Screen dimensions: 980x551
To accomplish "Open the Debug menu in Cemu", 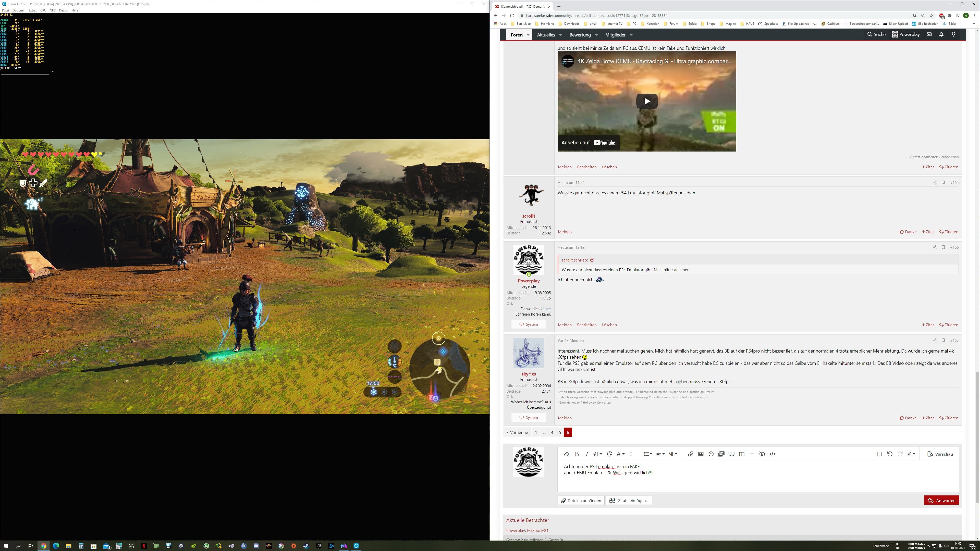I will pyautogui.click(x=64, y=10).
